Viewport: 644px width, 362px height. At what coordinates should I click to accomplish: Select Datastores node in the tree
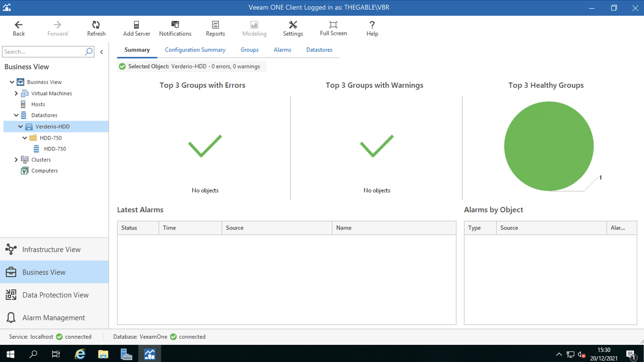[x=44, y=115]
